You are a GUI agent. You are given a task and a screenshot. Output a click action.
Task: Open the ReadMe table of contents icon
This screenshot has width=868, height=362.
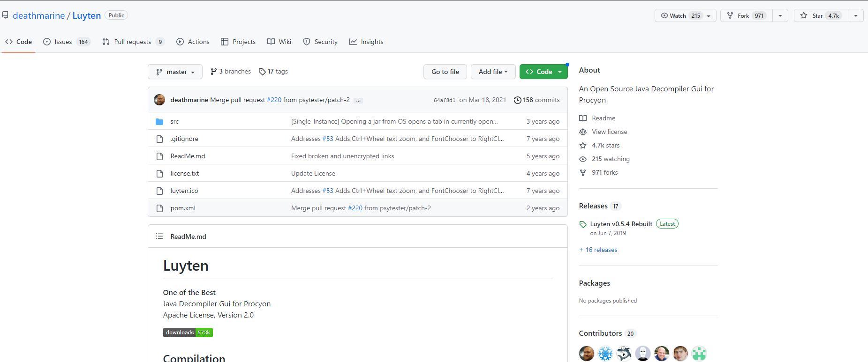pos(159,236)
